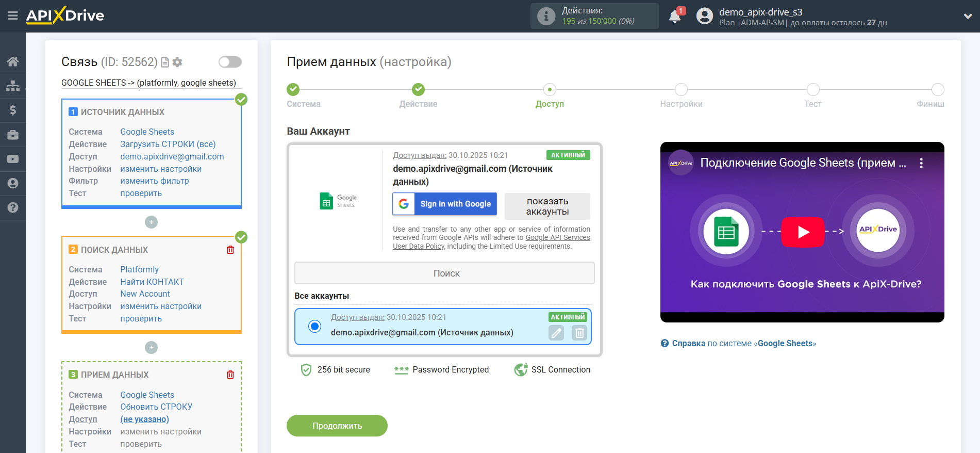Click Sign in with Google

click(444, 204)
